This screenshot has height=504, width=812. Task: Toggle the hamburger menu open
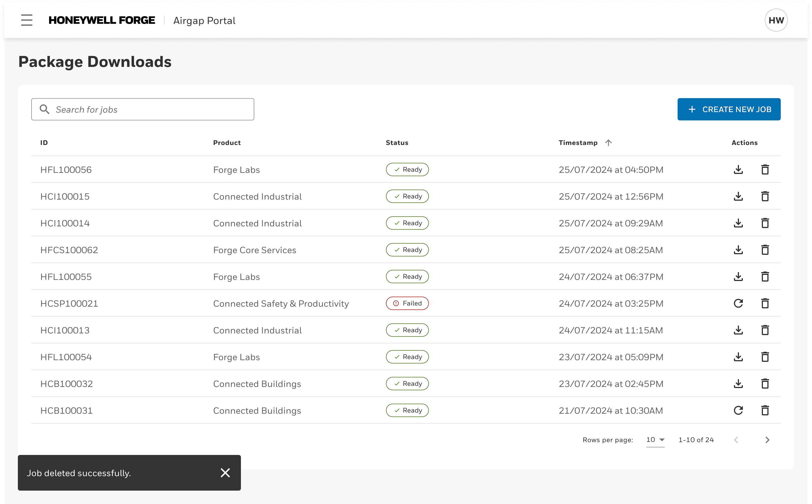coord(27,20)
